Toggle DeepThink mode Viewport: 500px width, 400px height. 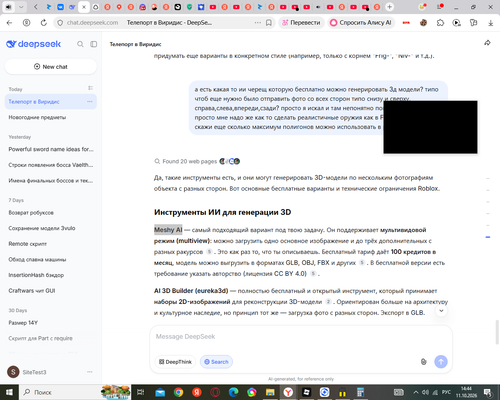click(175, 362)
